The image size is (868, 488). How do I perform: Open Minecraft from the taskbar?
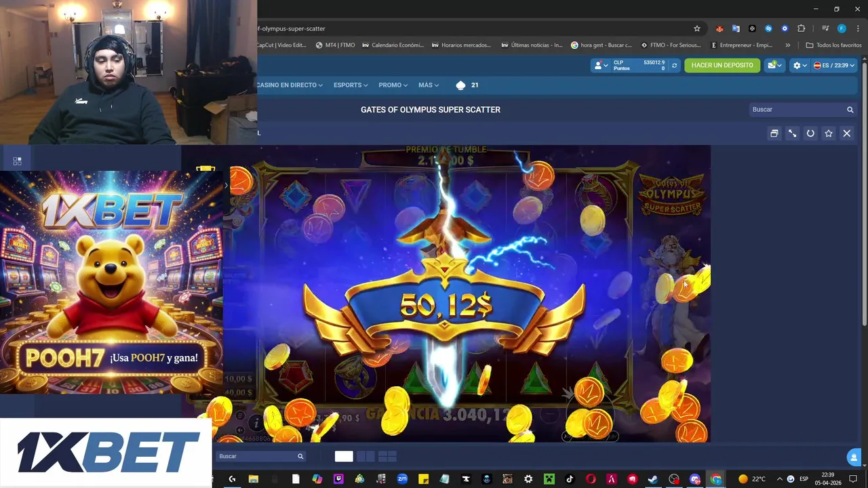coord(549,479)
